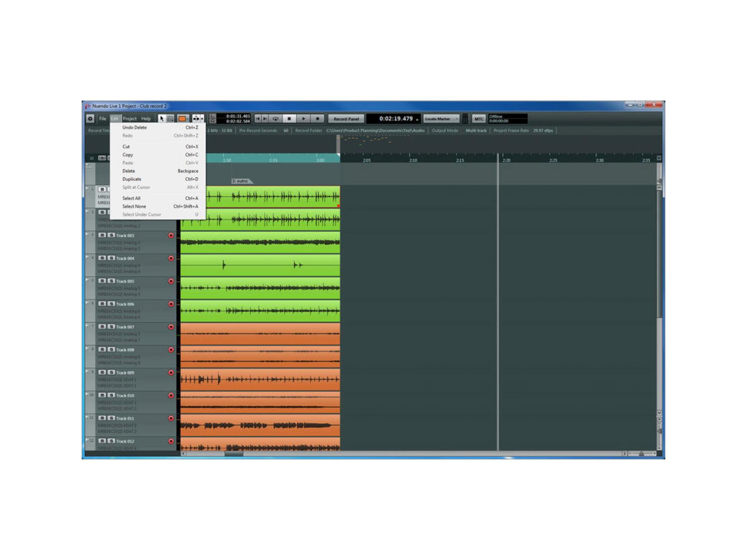747x560 pixels.
Task: Toggle the first monitor button on Track 005
Action: tap(102, 281)
